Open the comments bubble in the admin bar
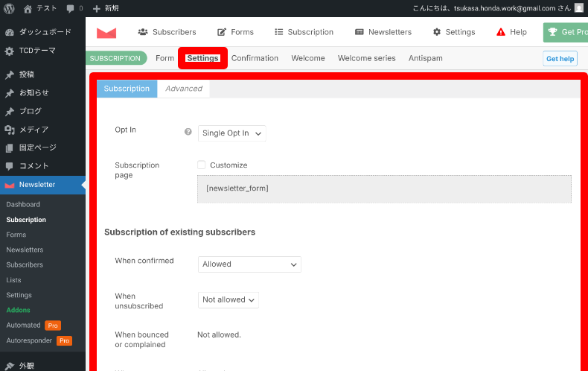Image resolution: width=588 pixels, height=371 pixels. point(70,9)
